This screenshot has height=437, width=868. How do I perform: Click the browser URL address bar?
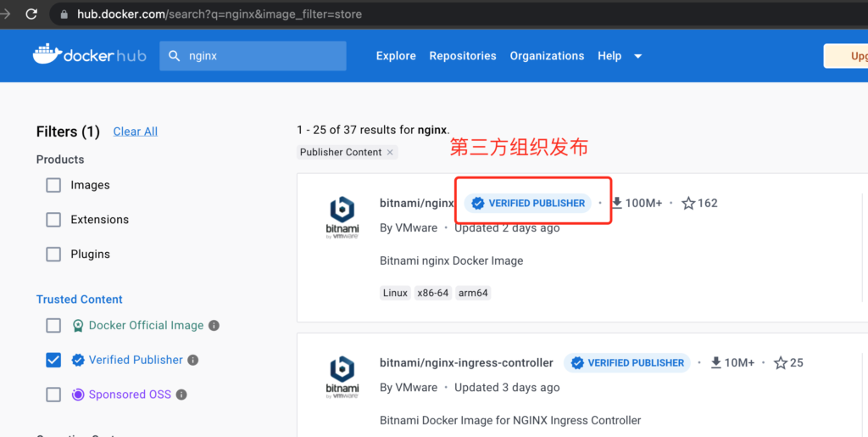coord(459,14)
